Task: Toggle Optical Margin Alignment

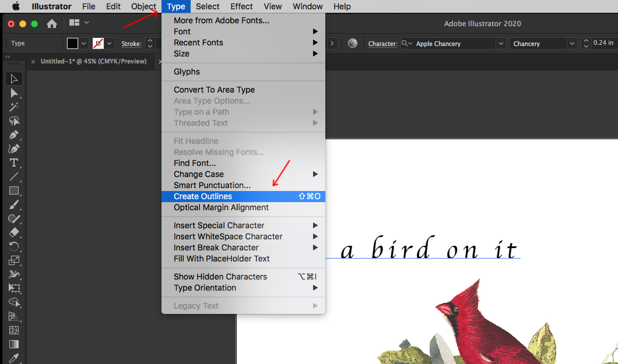Action: pyautogui.click(x=221, y=207)
